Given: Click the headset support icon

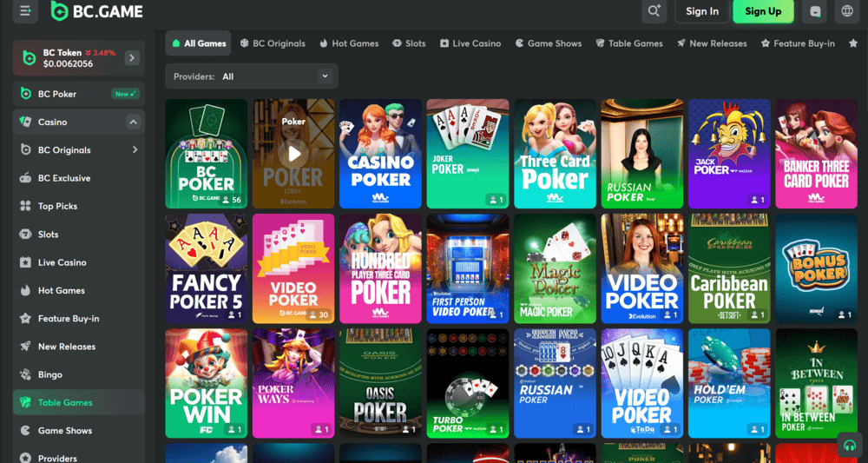Looking at the screenshot, I should click(850, 445).
